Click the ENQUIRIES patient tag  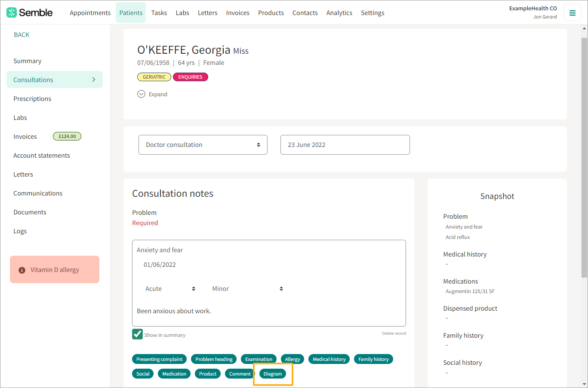click(x=190, y=77)
